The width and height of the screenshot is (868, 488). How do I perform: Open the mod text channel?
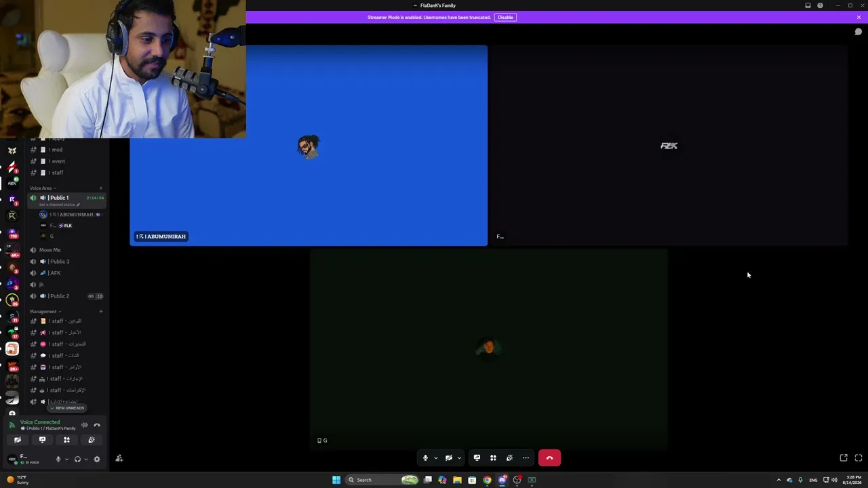click(x=66, y=150)
